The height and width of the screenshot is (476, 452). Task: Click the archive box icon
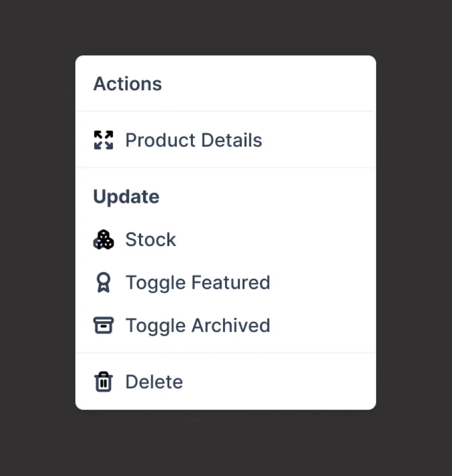click(x=103, y=325)
